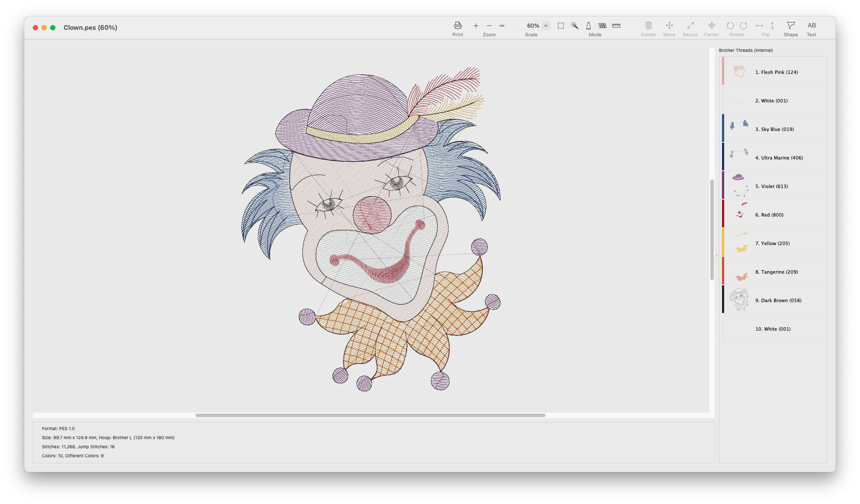Screen dimensions: 860x504
Task: Choose the magic wand mode
Action: (574, 26)
